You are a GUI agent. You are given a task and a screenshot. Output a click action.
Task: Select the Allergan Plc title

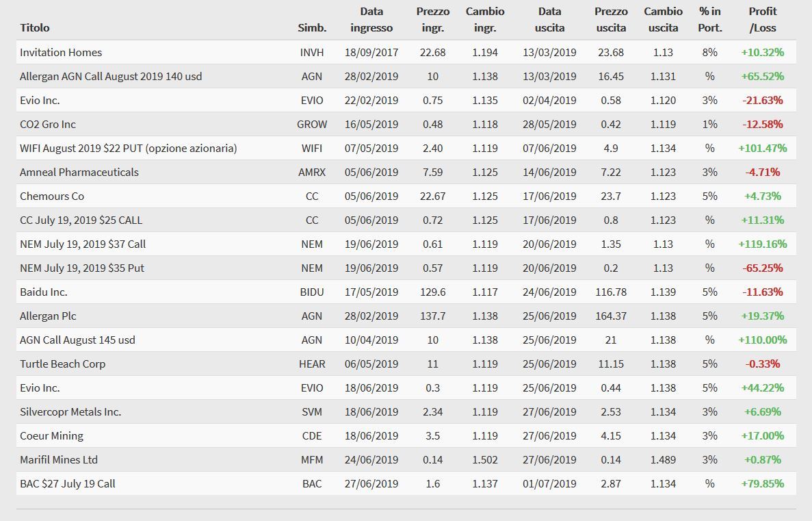coord(48,316)
